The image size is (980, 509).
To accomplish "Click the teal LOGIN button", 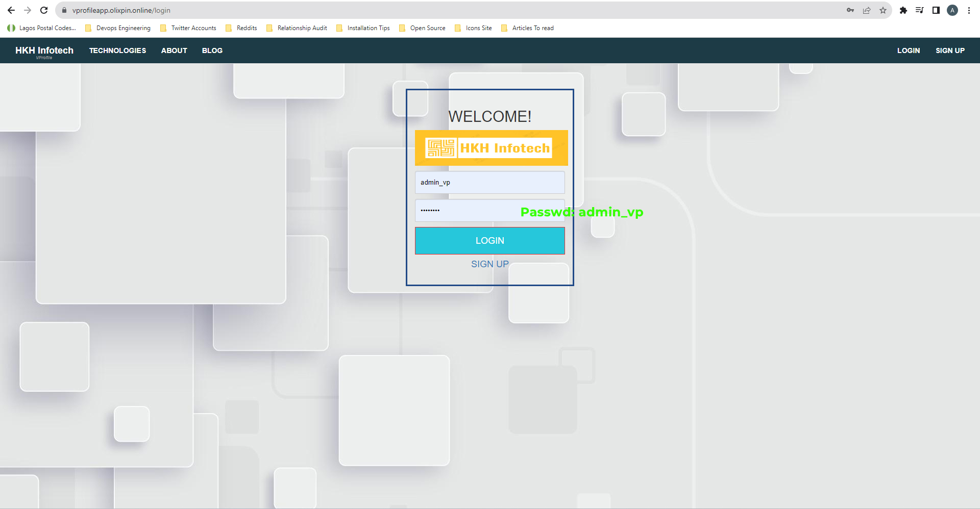I will [x=490, y=241].
